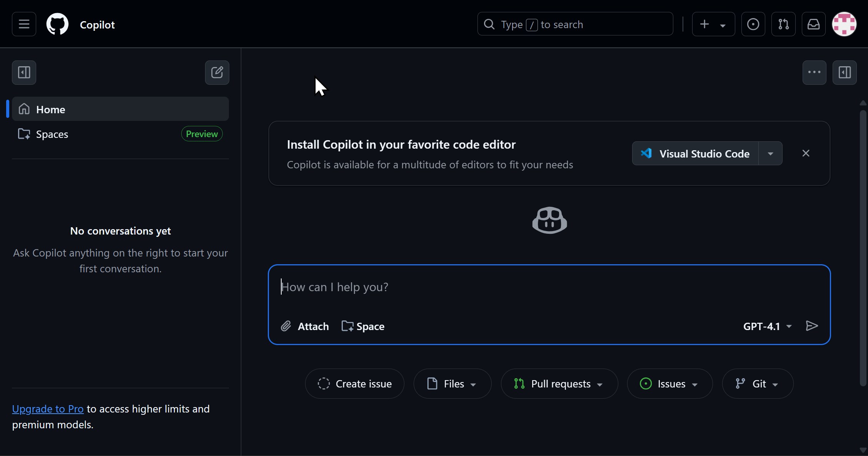Viewport: 868px width, 456px height.
Task: Attach a file with the Attach button
Action: point(305,326)
